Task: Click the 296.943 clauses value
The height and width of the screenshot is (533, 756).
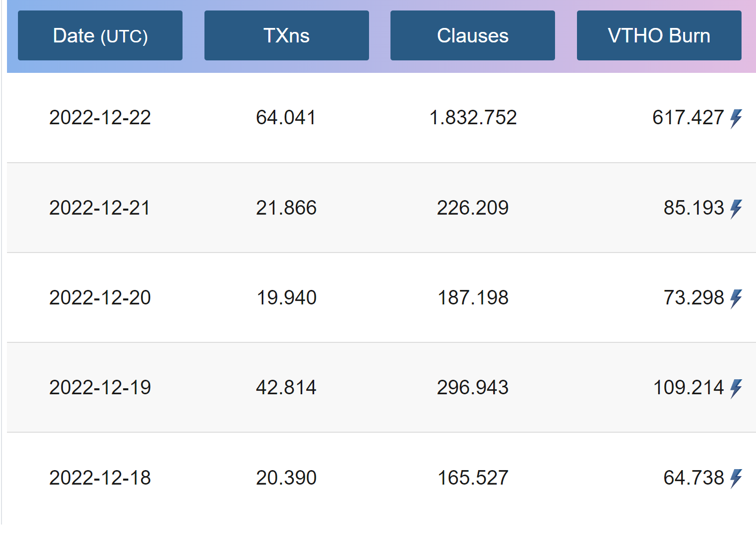Action: 473,387
